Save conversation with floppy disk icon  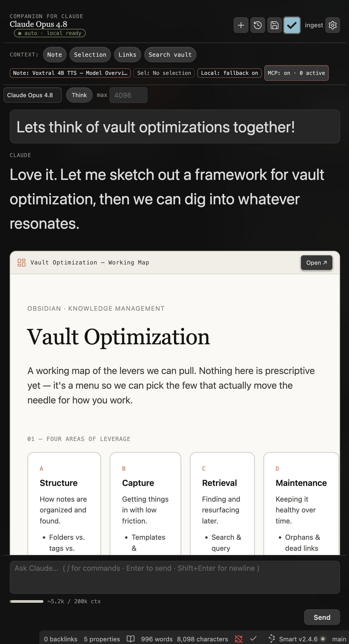point(274,25)
